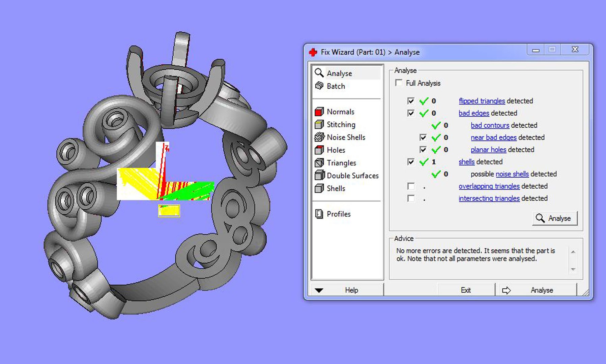Enable the Full Analysis checkbox
The height and width of the screenshot is (364, 606).
coord(399,83)
